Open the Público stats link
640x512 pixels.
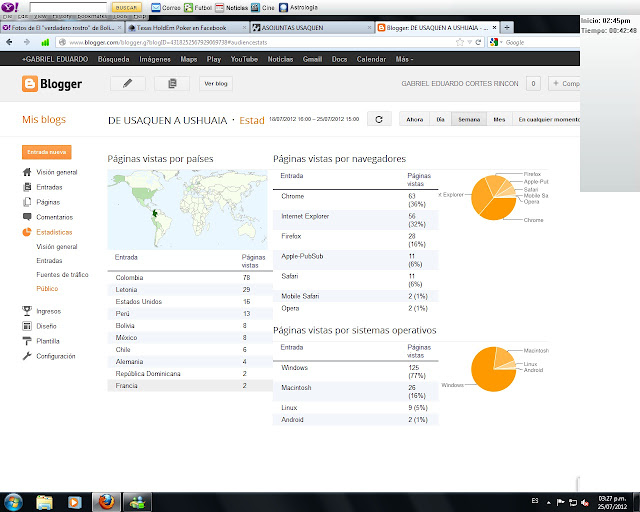pyautogui.click(x=47, y=288)
